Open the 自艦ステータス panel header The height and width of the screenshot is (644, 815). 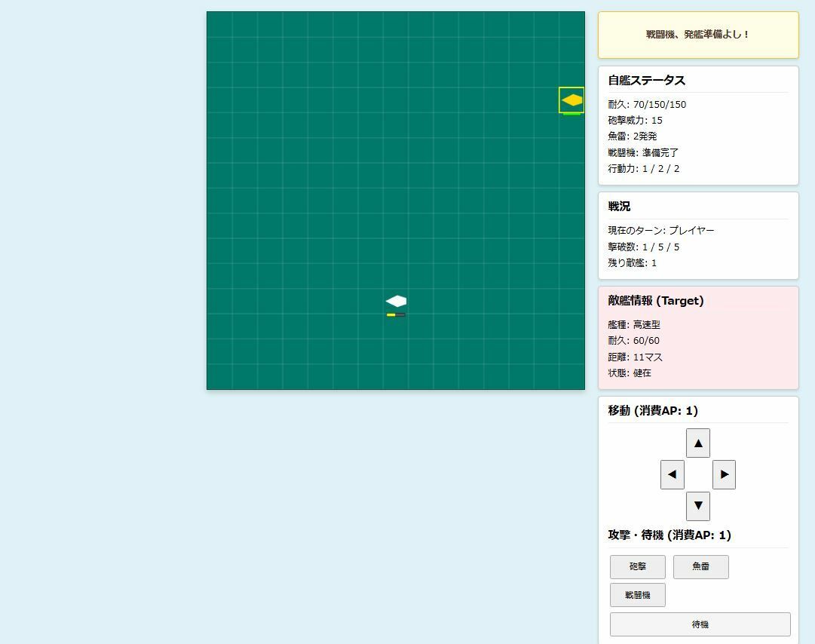646,80
